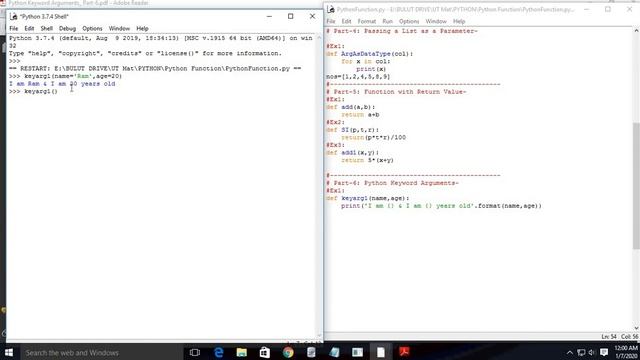This screenshot has height=360, width=640.
Task: Launch Microsoft Edge from taskbar
Action: pos(218,352)
